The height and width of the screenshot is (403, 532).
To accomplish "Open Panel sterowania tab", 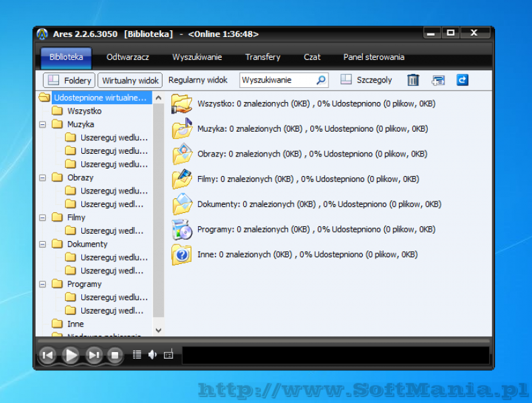I will pos(373,57).
